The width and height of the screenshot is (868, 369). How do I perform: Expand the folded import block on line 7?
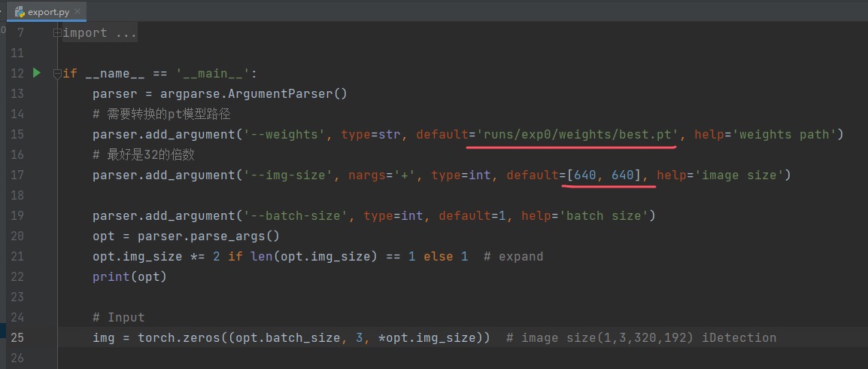pos(57,33)
